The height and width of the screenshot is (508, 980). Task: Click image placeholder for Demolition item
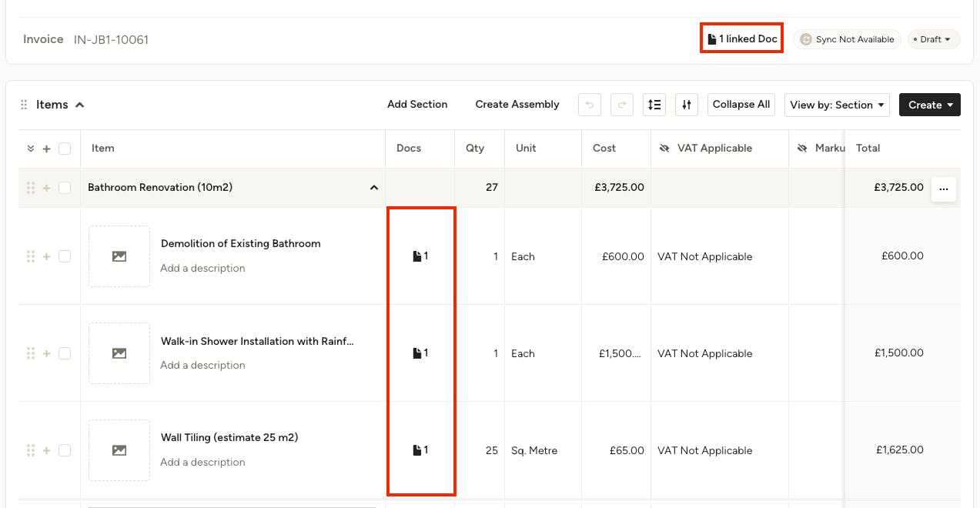click(x=119, y=256)
